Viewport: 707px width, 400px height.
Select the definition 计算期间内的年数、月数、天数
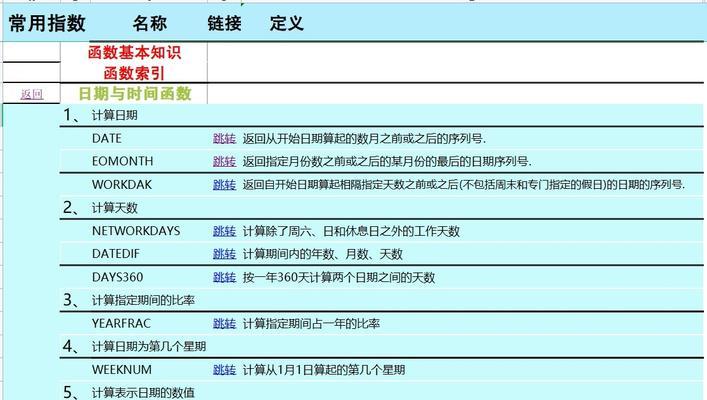(322, 254)
